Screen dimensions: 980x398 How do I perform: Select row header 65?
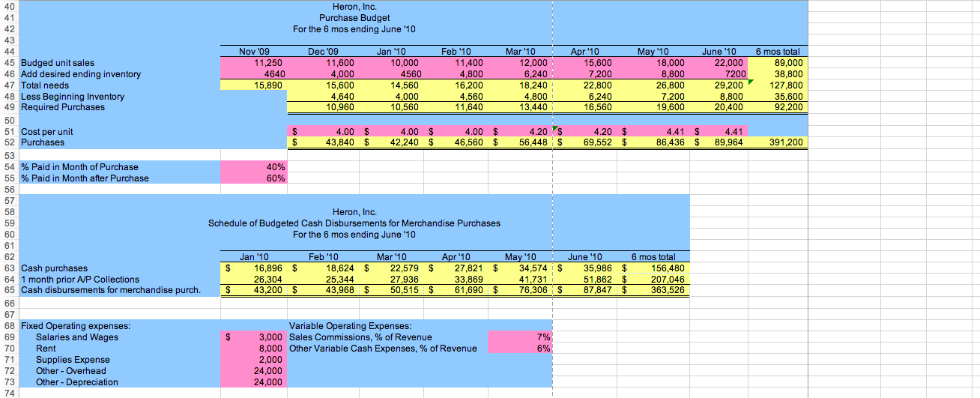10,290
